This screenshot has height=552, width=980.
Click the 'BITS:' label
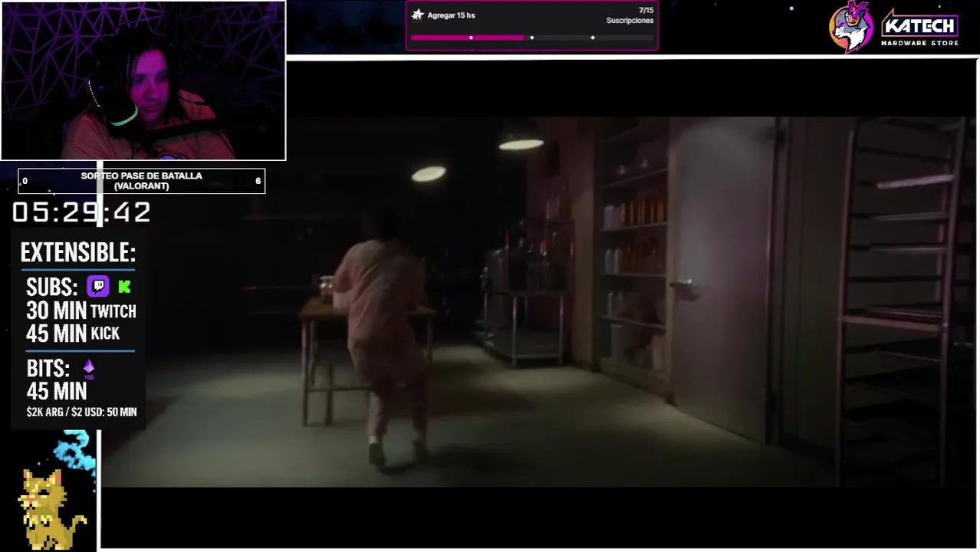click(x=48, y=369)
